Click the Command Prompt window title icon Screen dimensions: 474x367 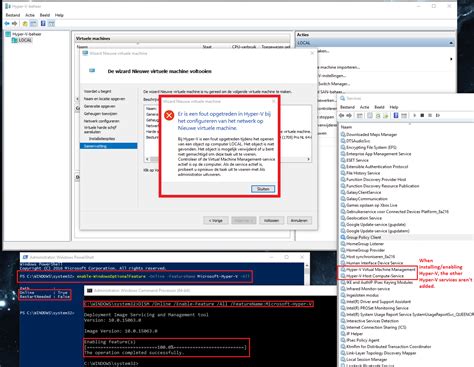click(x=89, y=291)
